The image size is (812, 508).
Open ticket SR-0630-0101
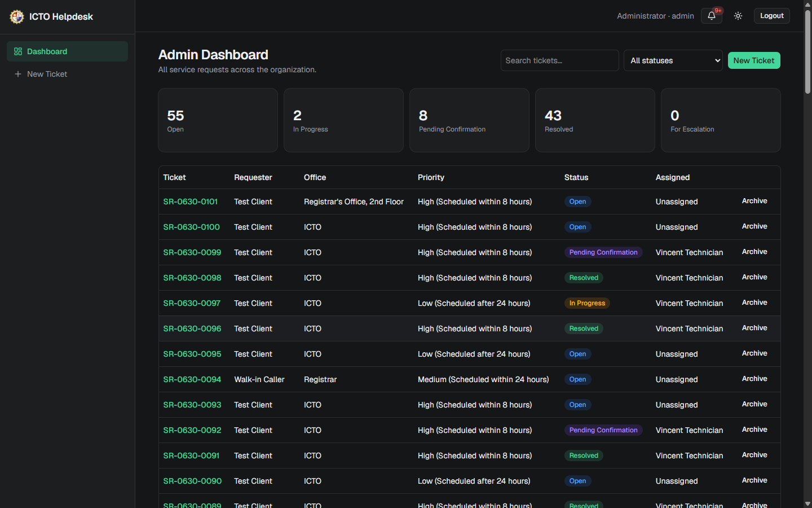[x=190, y=202]
